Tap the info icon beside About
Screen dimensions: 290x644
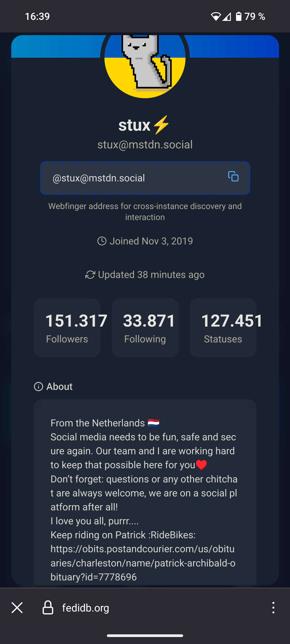tap(38, 387)
